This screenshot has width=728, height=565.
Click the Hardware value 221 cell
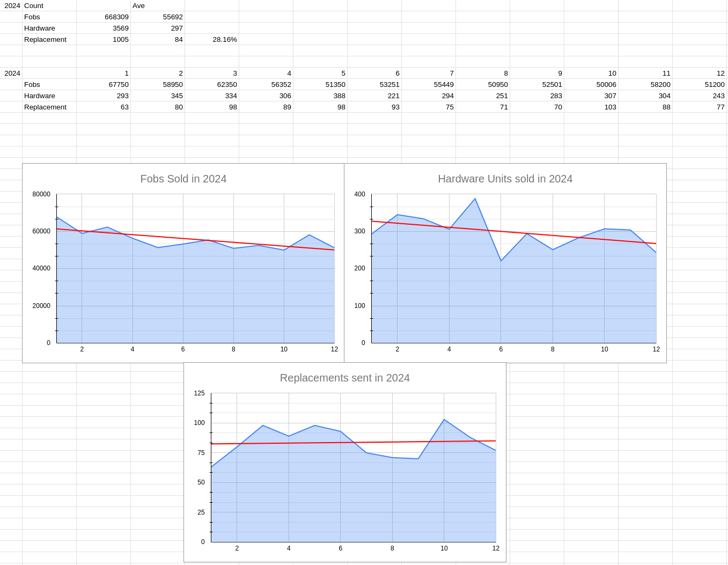click(x=374, y=96)
